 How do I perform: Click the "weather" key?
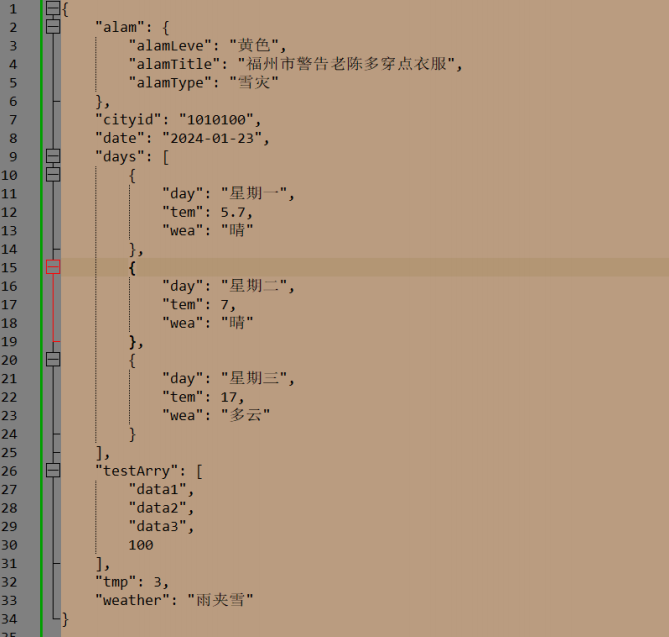pyautogui.click(x=132, y=600)
